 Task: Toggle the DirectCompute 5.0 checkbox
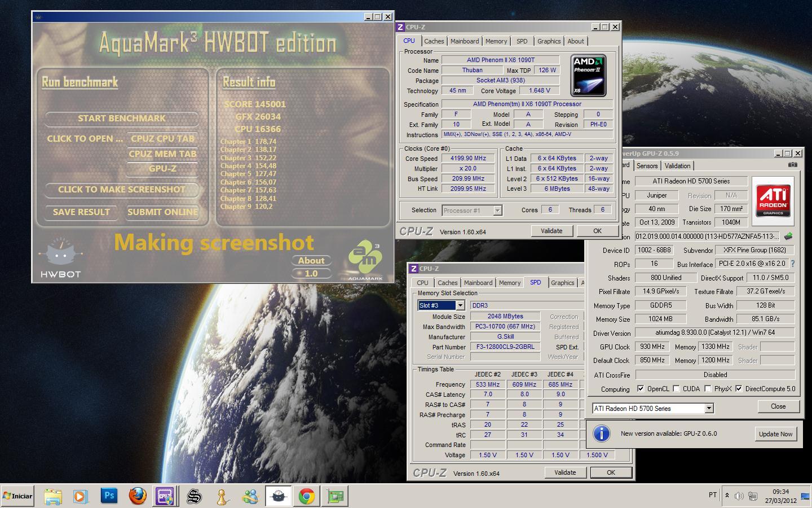738,389
